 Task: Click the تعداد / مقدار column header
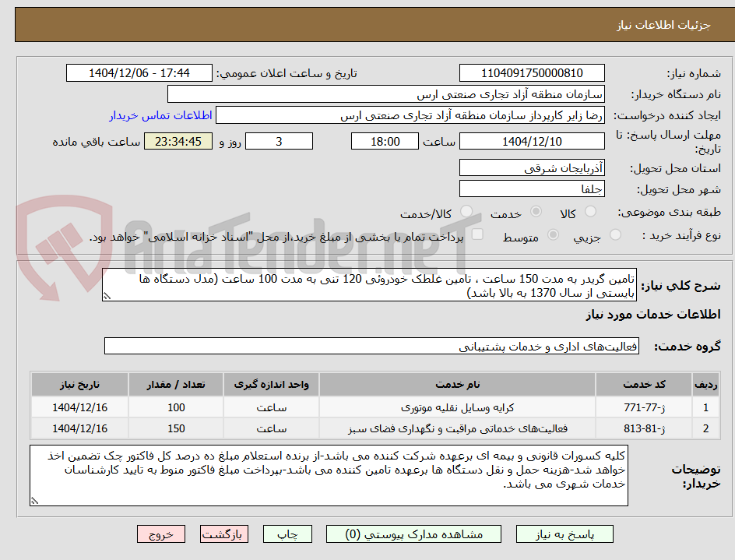pos(176,385)
